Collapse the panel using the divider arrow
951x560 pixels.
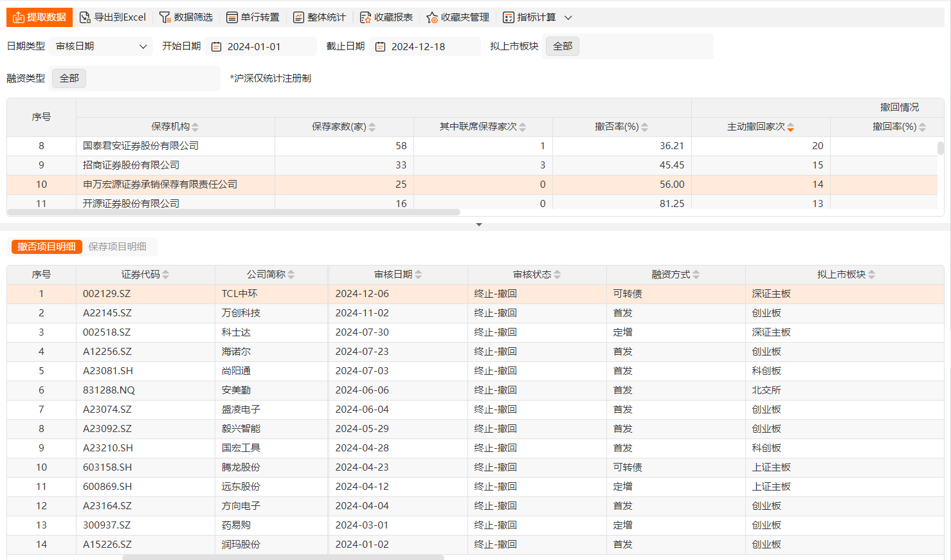[478, 224]
